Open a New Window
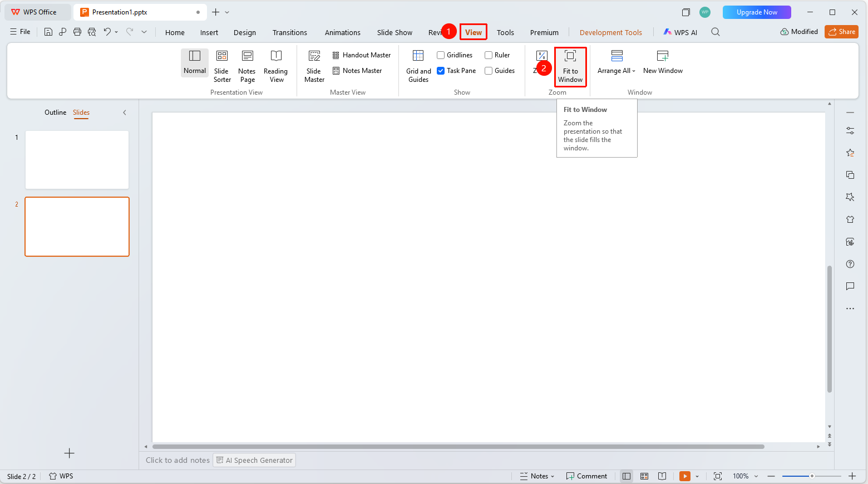The width and height of the screenshot is (868, 484). (x=663, y=62)
